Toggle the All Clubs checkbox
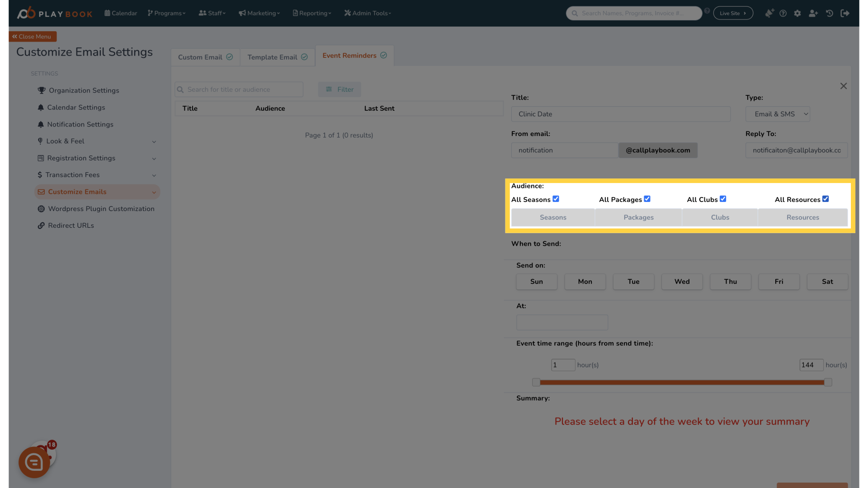 coord(723,199)
